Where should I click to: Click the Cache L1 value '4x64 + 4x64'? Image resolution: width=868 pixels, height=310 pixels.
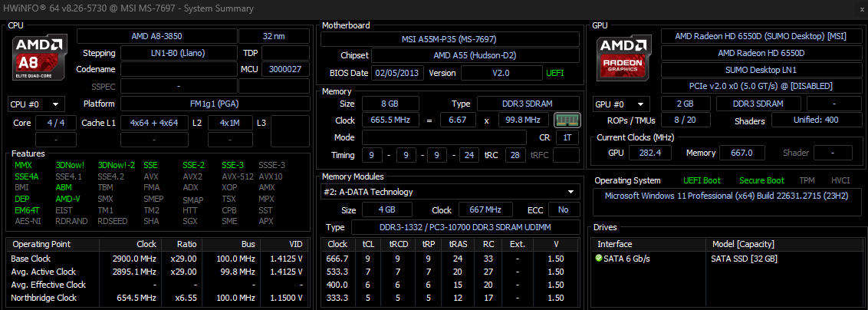tap(153, 123)
